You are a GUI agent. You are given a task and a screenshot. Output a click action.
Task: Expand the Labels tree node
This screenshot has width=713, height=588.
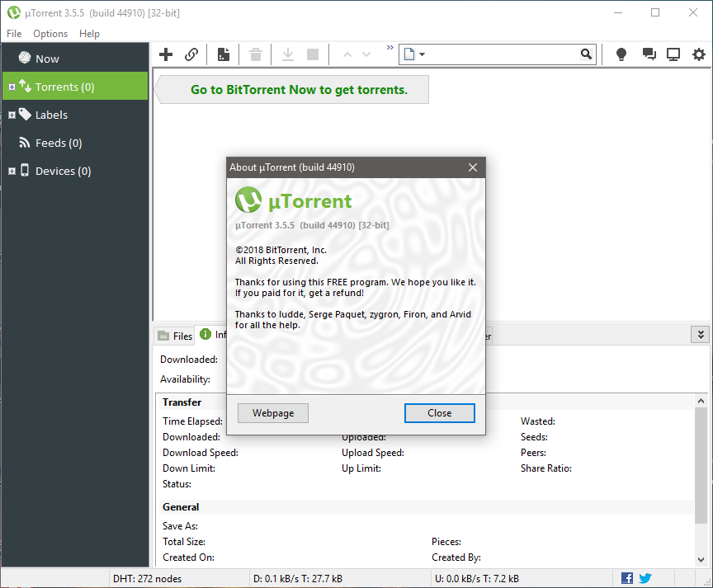point(12,115)
